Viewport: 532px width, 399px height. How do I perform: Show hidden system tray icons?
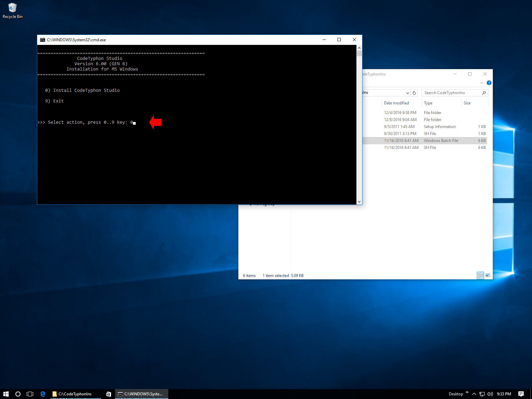tap(474, 394)
